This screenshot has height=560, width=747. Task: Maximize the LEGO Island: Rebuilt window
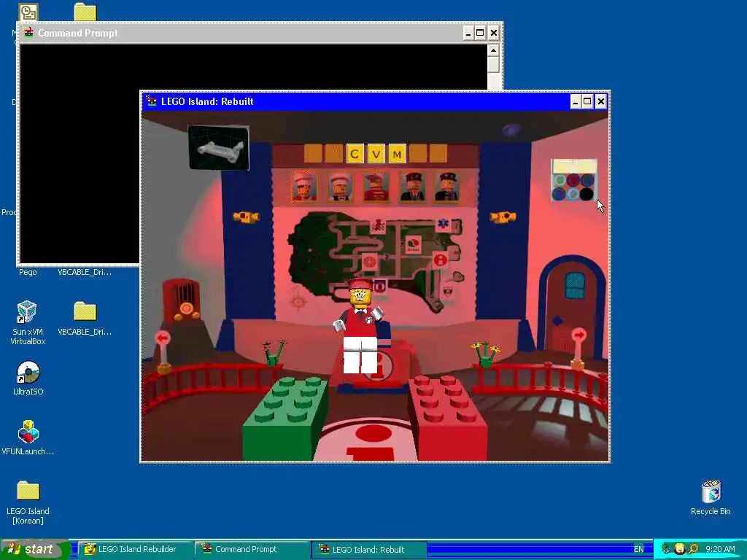click(x=587, y=101)
